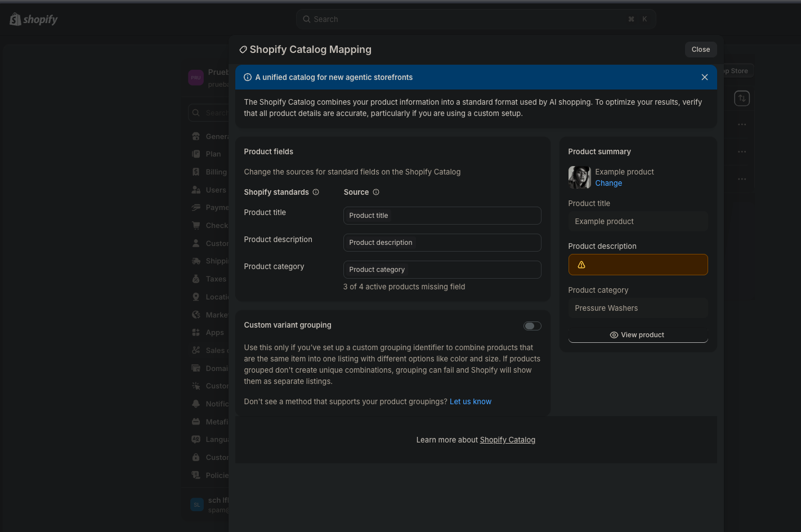Click the PRU store avatar
The height and width of the screenshot is (532, 801).
196,78
